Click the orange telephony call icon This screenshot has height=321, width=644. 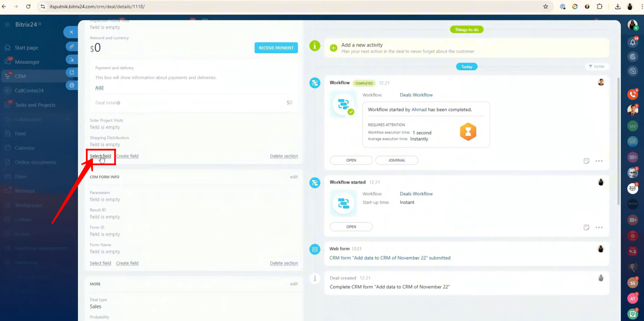coord(632,94)
